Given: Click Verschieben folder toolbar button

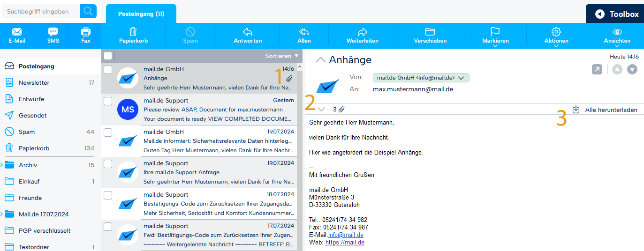Looking at the screenshot, I should pos(430,36).
